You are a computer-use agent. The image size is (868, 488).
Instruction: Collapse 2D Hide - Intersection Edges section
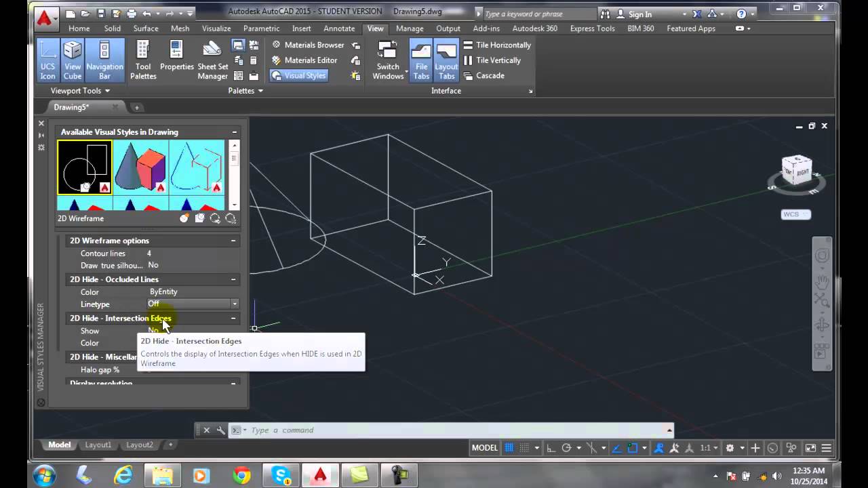coord(233,318)
